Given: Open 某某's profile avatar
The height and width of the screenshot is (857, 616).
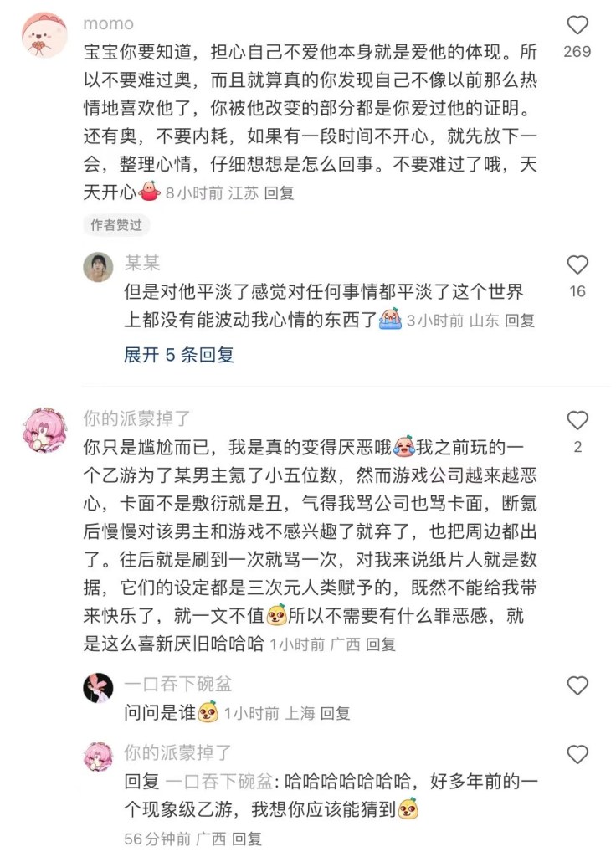Looking at the screenshot, I should (x=98, y=267).
